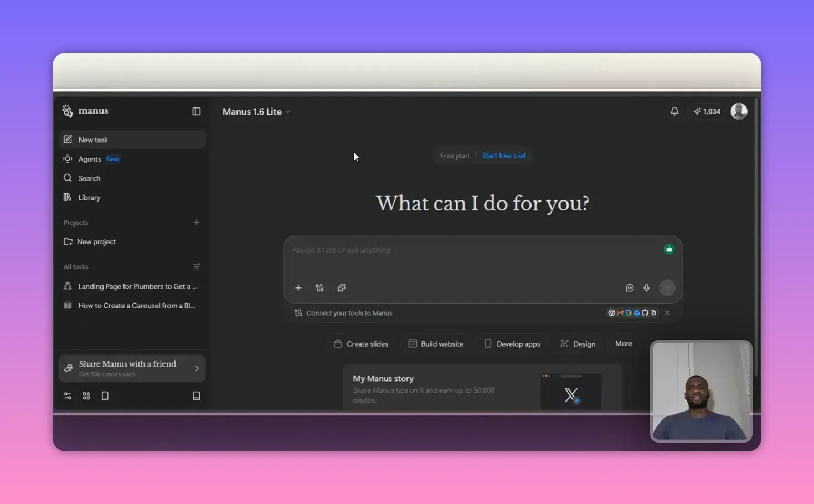The image size is (814, 504).
Task: Add a project with the plus icon
Action: tap(196, 223)
